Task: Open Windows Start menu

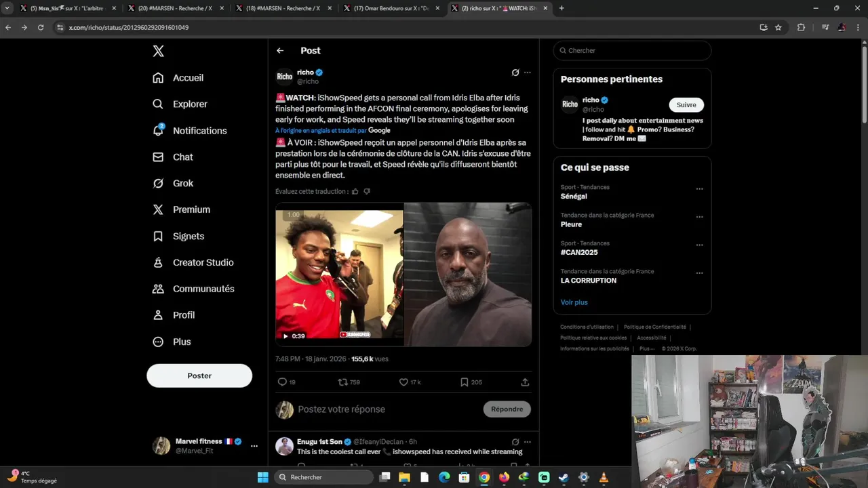Action: 262,477
